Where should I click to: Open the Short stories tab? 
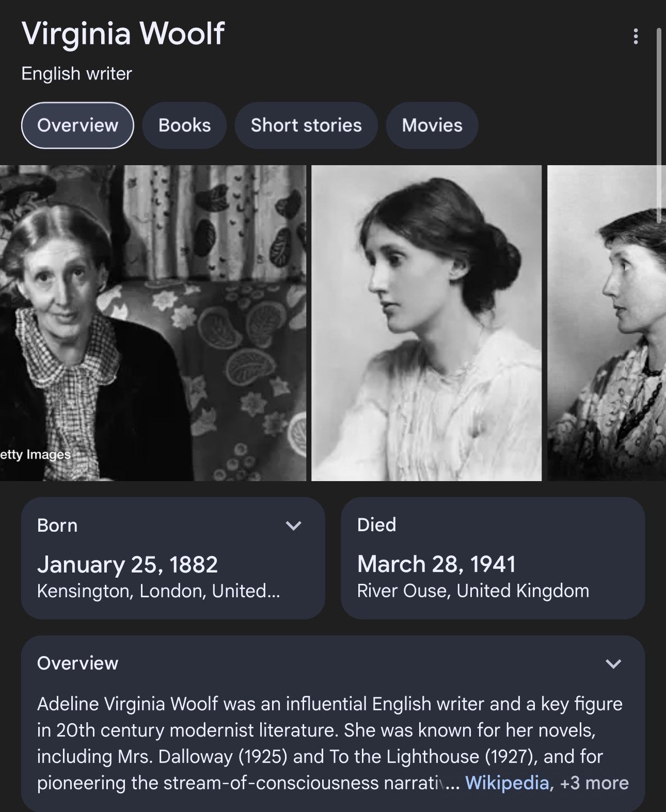click(306, 125)
